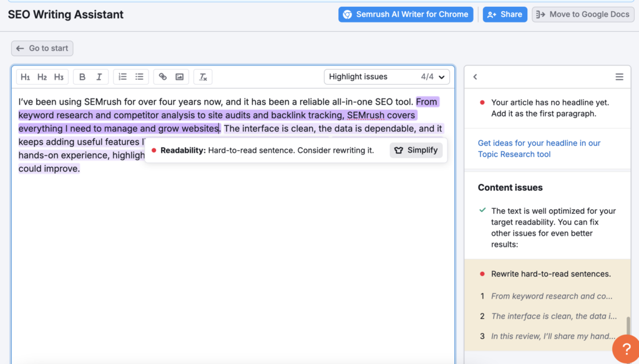Click 'Rewrite hard-to-read sentences.' item

(x=550, y=274)
